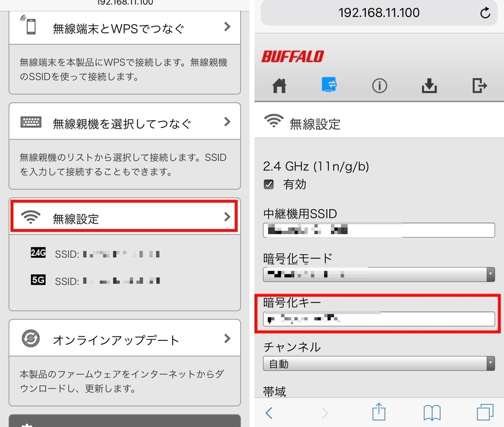Open the 暗号化モード dropdown
The height and width of the screenshot is (427, 504).
(378, 274)
